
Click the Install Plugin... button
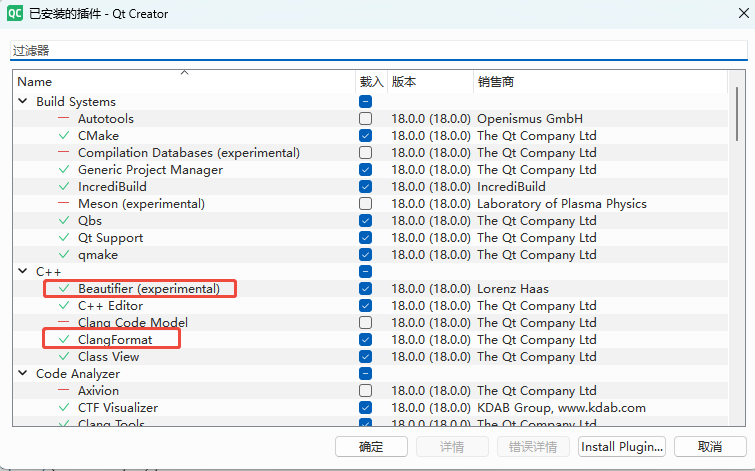point(622,446)
